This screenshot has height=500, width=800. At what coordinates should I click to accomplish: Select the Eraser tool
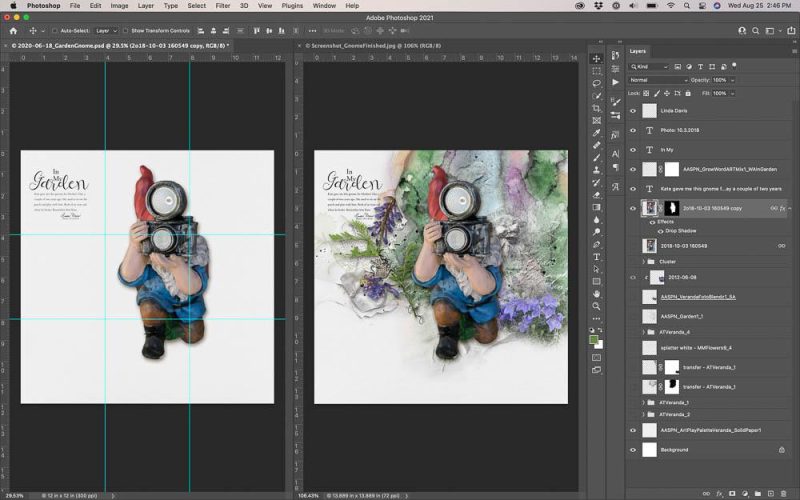click(596, 195)
